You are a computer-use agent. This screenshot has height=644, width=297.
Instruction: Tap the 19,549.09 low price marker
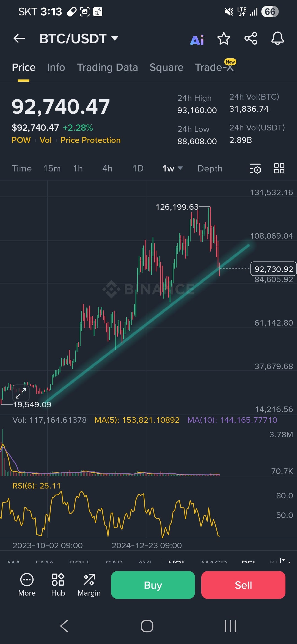pyautogui.click(x=32, y=405)
